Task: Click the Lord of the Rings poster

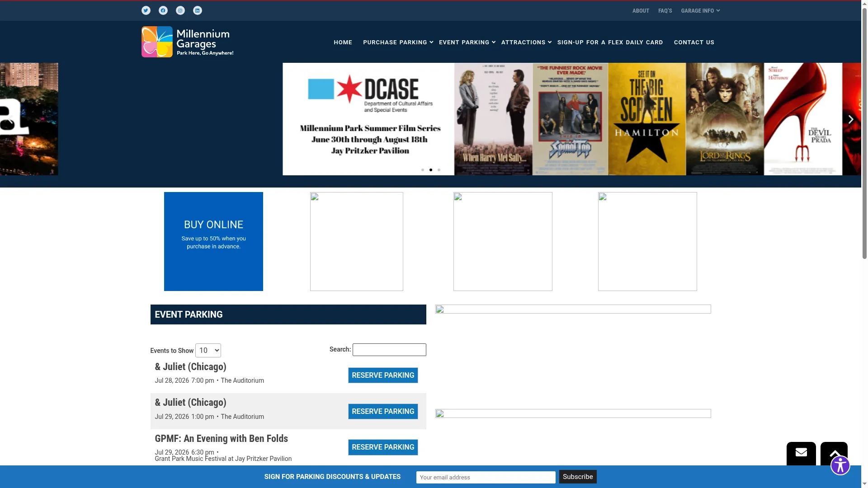Action: click(725, 119)
